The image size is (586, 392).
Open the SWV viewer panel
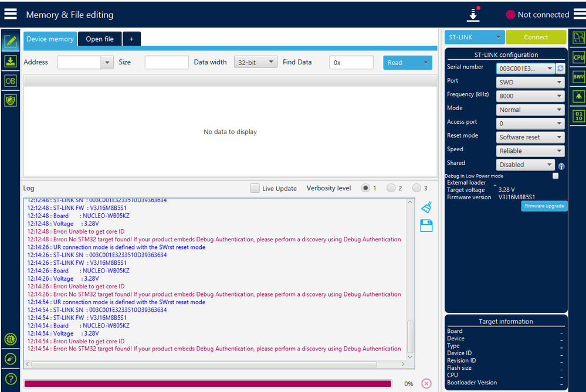(578, 76)
